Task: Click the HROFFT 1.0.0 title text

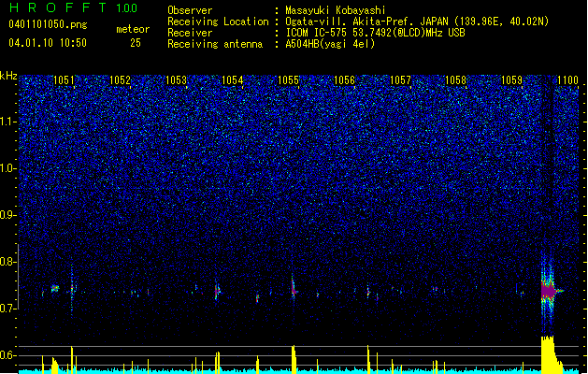Action: coord(73,7)
